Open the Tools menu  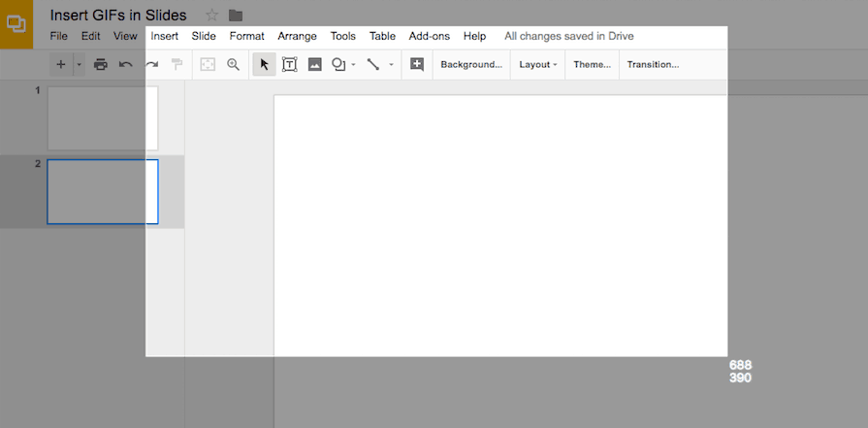(x=343, y=37)
